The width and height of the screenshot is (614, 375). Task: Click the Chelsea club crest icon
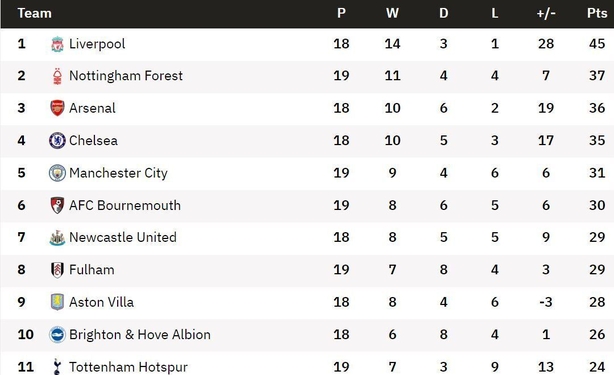point(57,141)
